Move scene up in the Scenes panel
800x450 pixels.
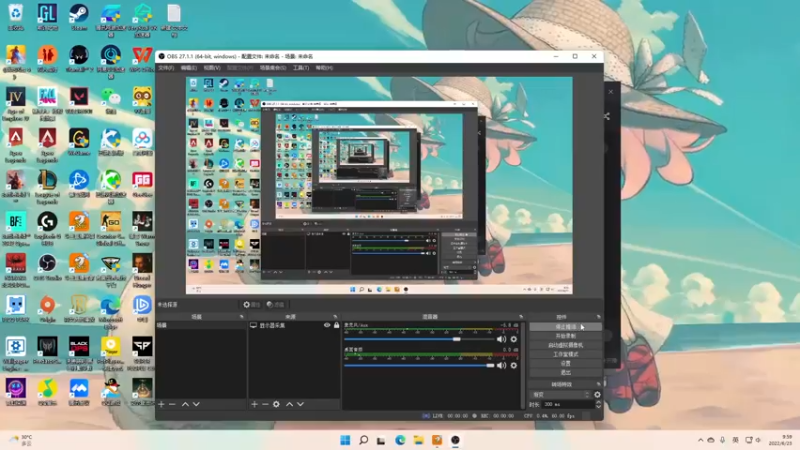[185, 404]
